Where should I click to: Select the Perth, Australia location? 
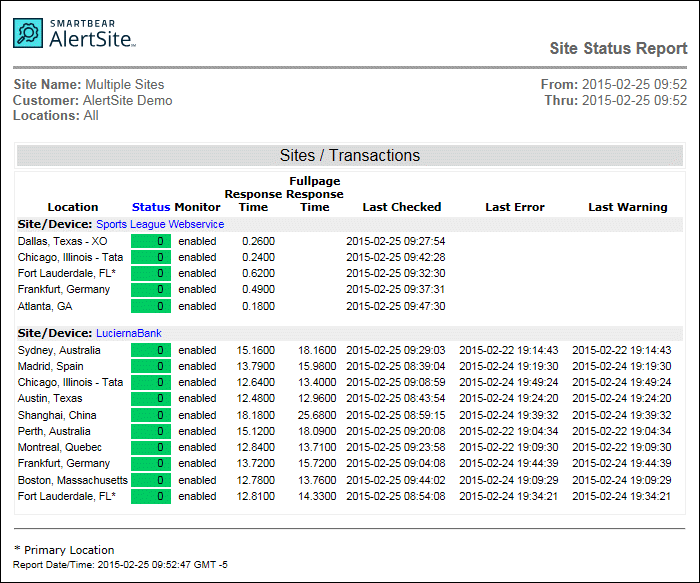(x=54, y=431)
